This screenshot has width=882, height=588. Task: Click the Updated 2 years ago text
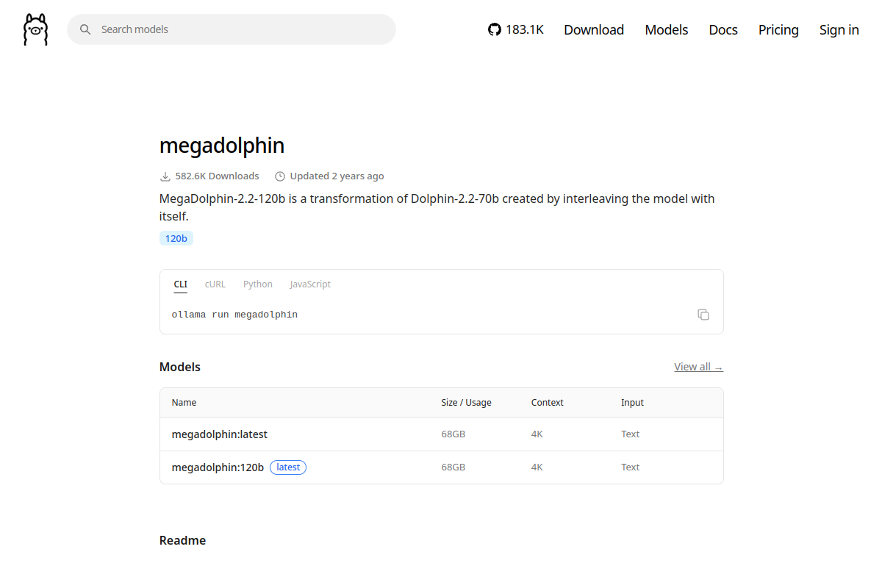337,176
